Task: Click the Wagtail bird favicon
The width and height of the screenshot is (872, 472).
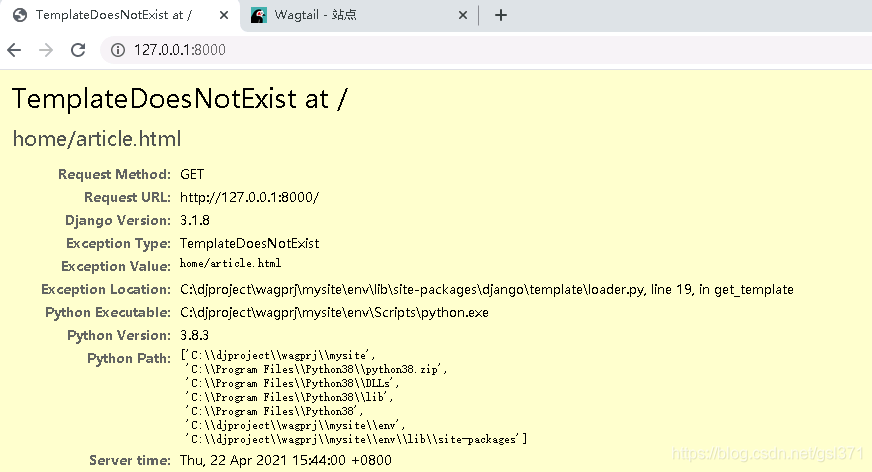Action: (258, 15)
